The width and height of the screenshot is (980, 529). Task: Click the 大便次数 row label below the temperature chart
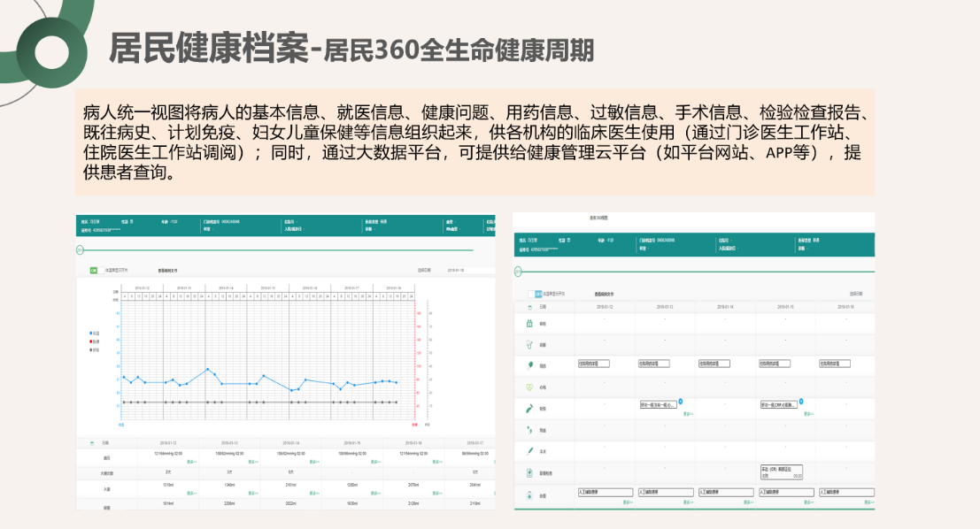click(107, 473)
